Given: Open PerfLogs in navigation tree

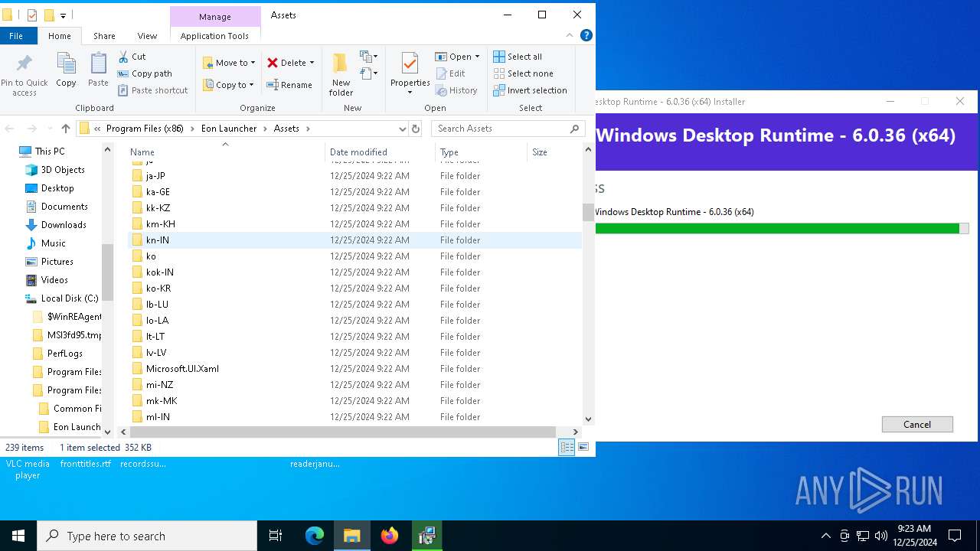Looking at the screenshot, I should click(64, 354).
